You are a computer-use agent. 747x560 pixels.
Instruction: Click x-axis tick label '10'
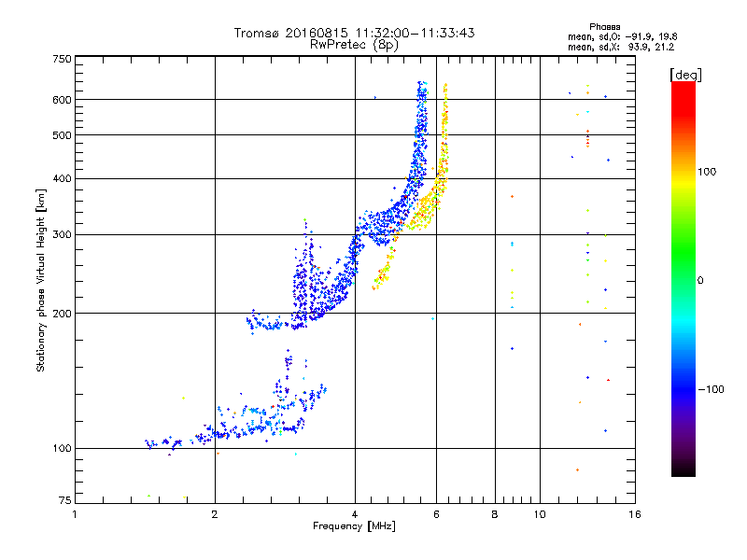[x=540, y=514]
